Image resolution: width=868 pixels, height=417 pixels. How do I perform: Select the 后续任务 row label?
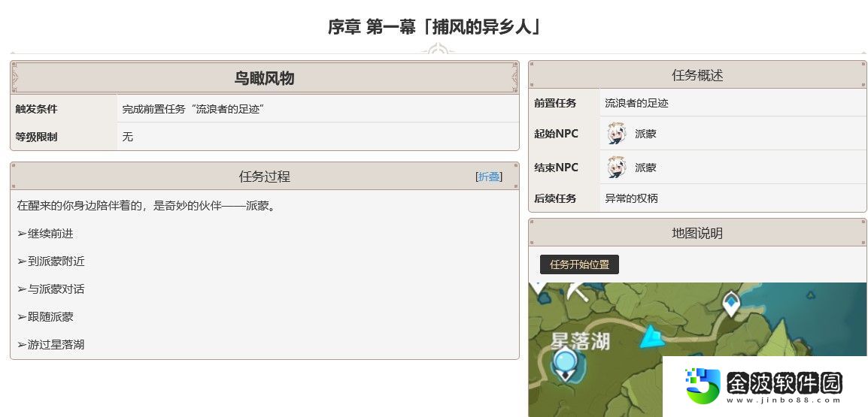click(x=555, y=198)
